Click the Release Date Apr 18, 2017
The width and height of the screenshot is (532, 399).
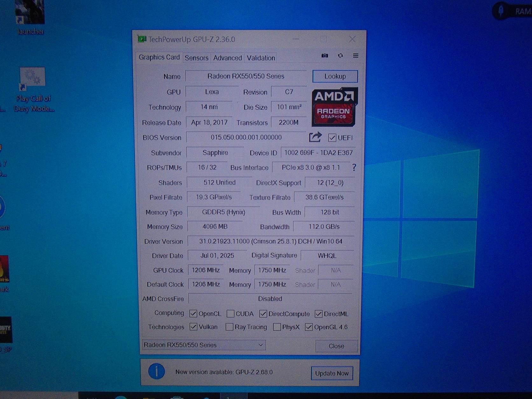tap(209, 122)
